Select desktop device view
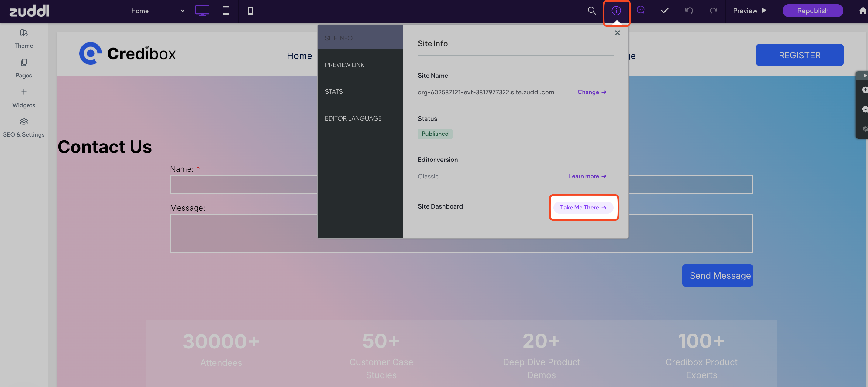This screenshot has width=868, height=387. click(x=202, y=11)
